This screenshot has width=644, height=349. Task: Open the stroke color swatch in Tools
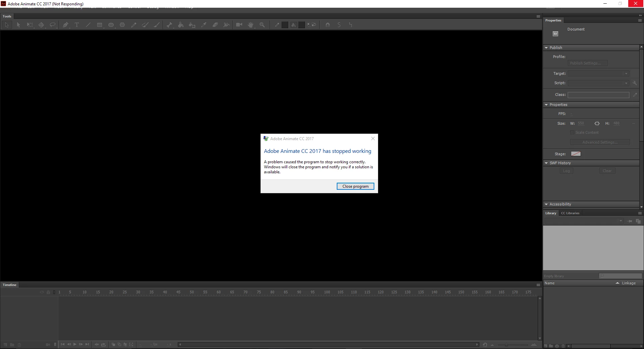285,25
